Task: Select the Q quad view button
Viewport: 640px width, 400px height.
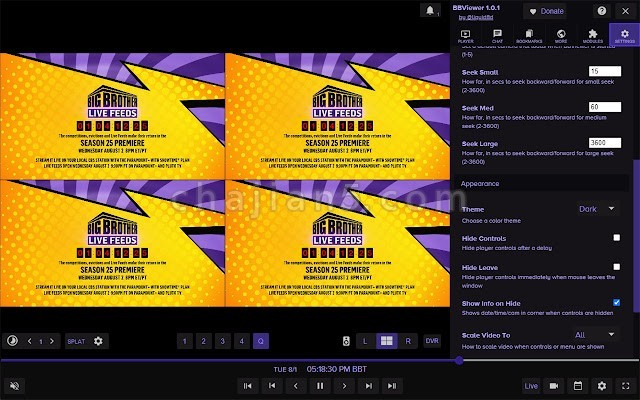Action: [x=261, y=341]
